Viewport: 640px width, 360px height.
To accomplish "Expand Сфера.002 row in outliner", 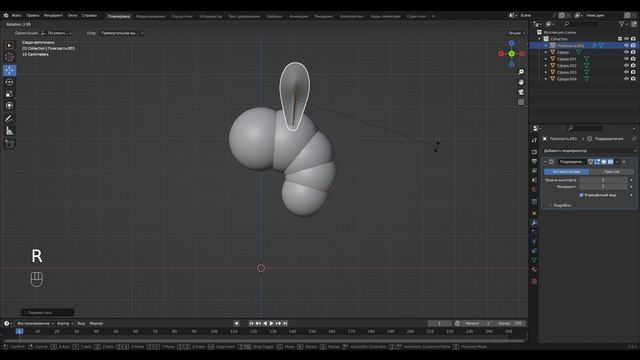I will [x=546, y=65].
